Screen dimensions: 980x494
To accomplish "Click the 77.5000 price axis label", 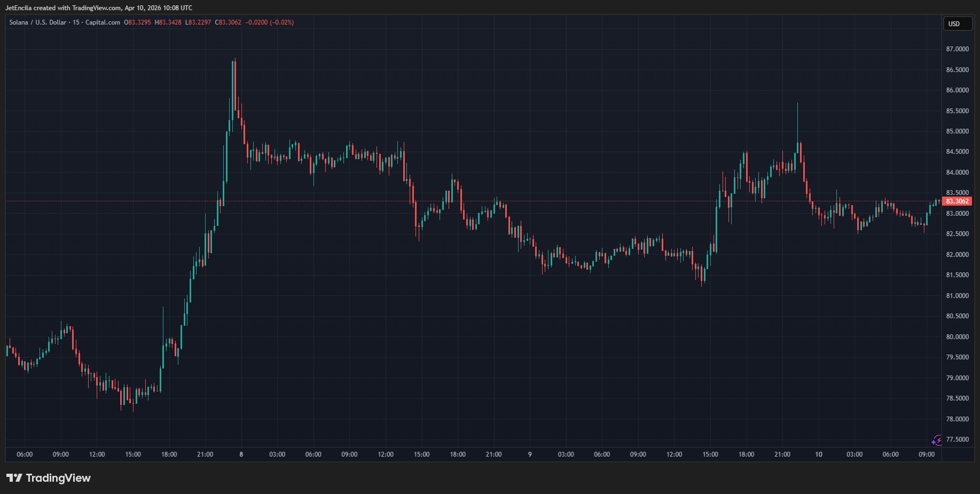I will [x=957, y=440].
